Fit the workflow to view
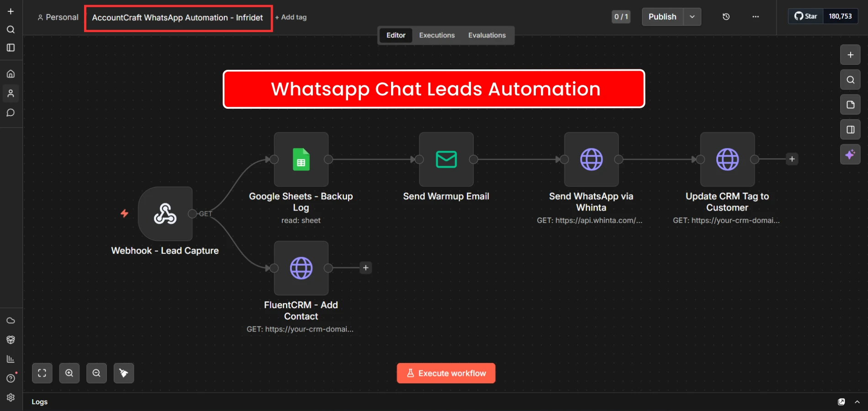The height and width of the screenshot is (411, 868). [42, 373]
